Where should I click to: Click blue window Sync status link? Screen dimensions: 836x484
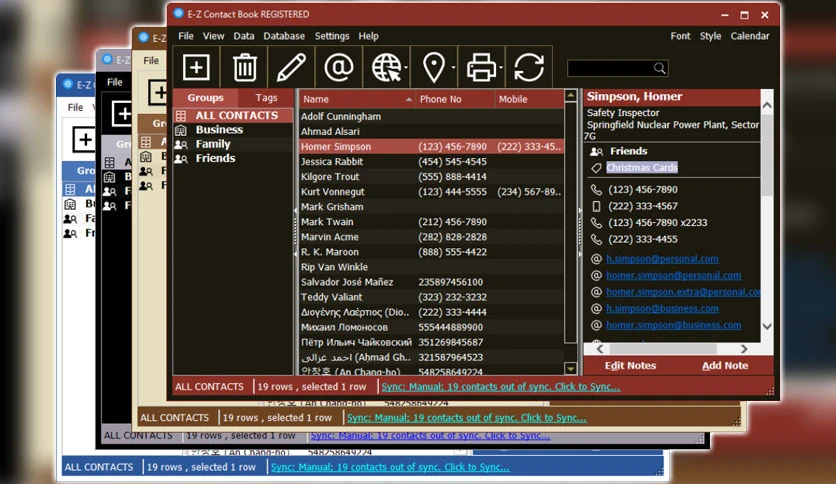point(390,467)
